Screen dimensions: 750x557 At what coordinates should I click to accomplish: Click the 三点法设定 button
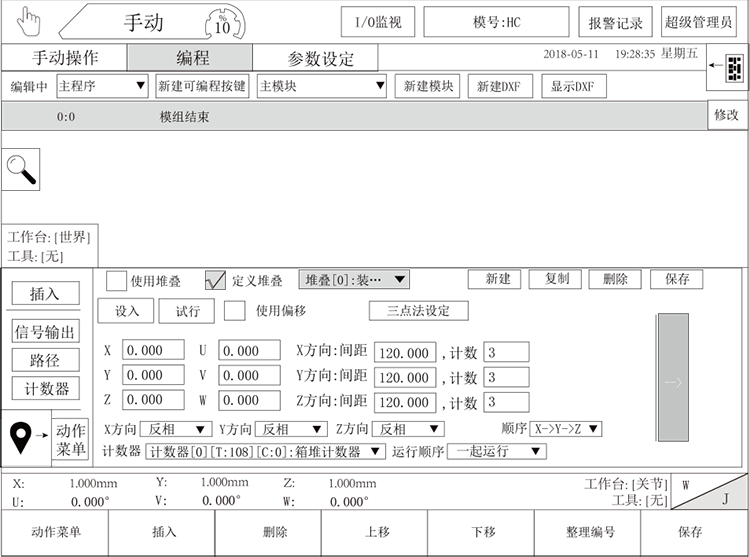418,311
